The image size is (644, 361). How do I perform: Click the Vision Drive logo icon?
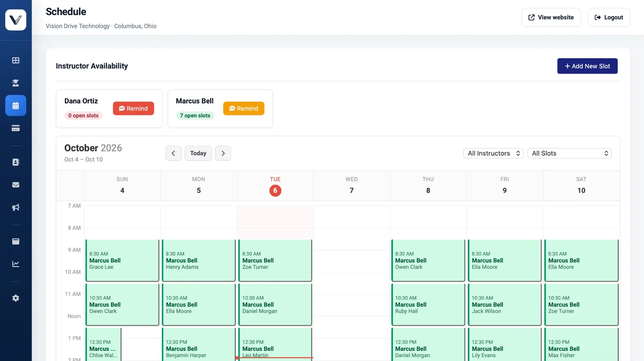click(16, 20)
